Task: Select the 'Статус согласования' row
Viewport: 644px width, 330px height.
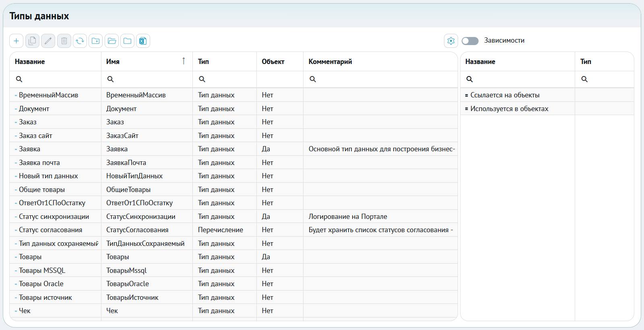Action: (x=233, y=230)
